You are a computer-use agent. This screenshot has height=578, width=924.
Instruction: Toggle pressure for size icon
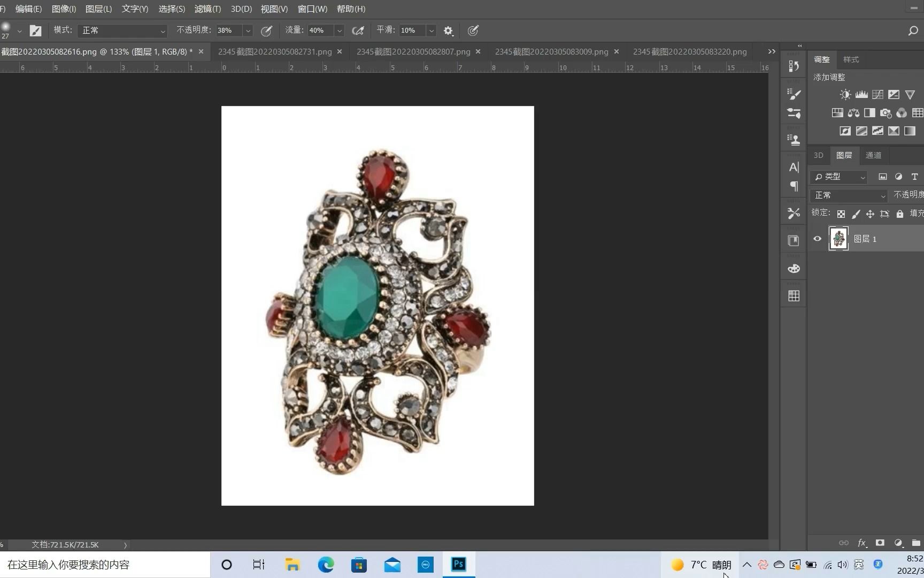(473, 31)
